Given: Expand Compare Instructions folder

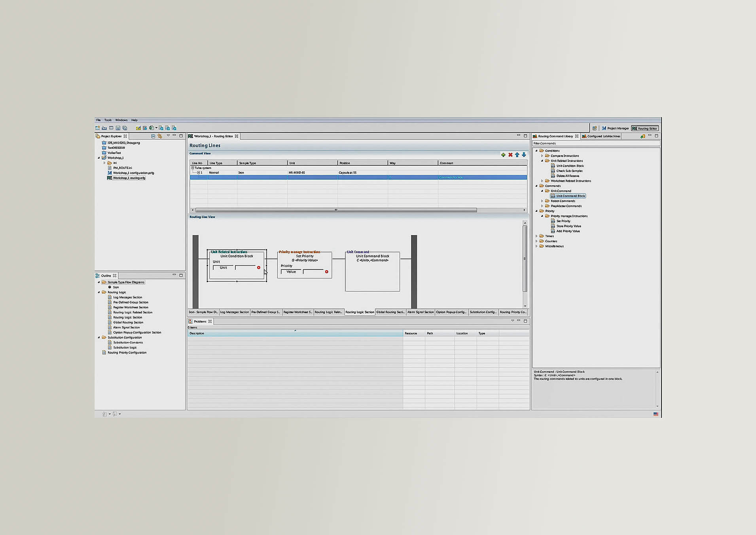Looking at the screenshot, I should click(x=542, y=156).
